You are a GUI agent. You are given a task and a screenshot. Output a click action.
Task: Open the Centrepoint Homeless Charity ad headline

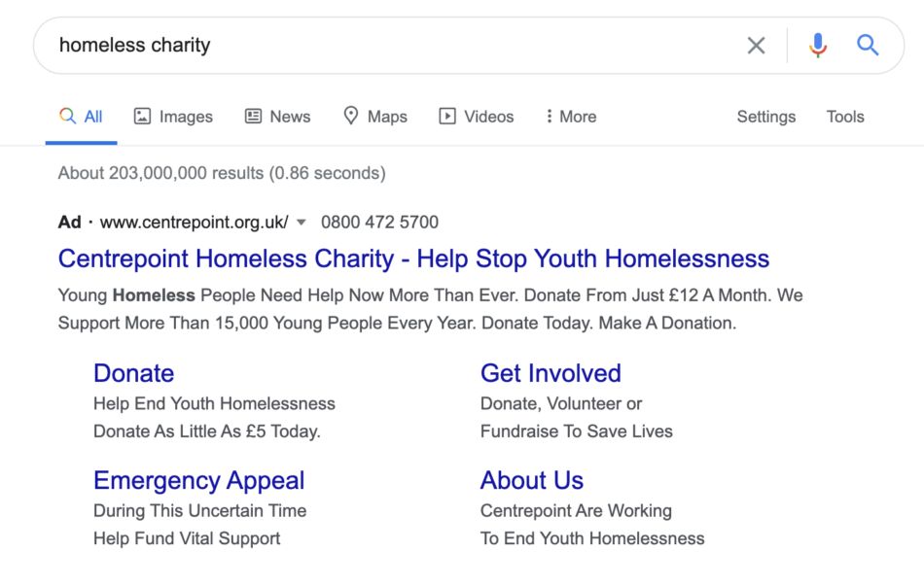pyautogui.click(x=413, y=259)
